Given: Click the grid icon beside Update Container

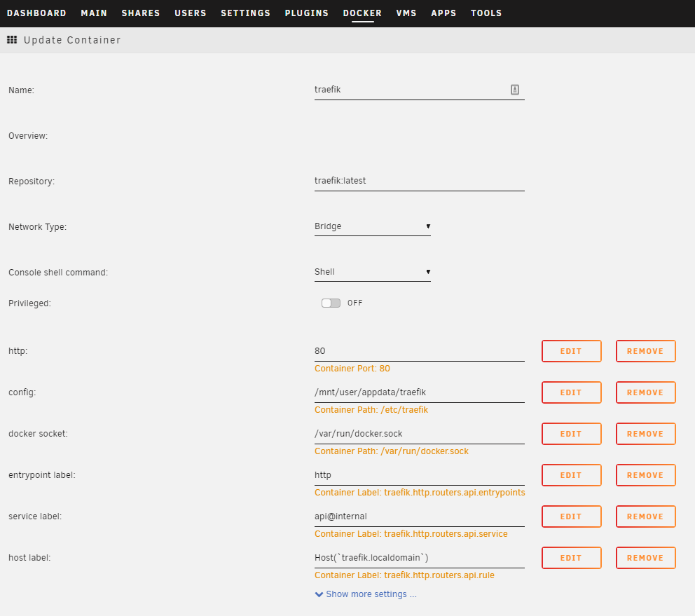Looking at the screenshot, I should point(12,40).
